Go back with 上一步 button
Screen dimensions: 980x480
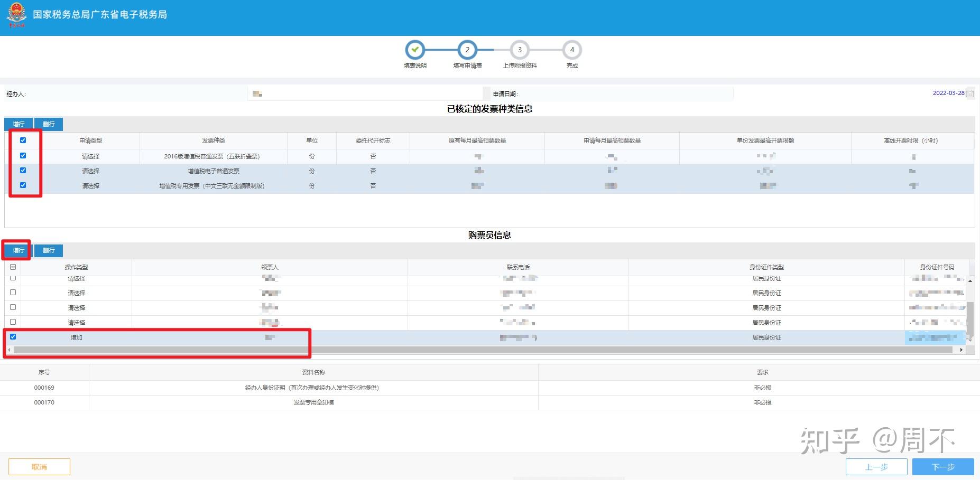(876, 467)
